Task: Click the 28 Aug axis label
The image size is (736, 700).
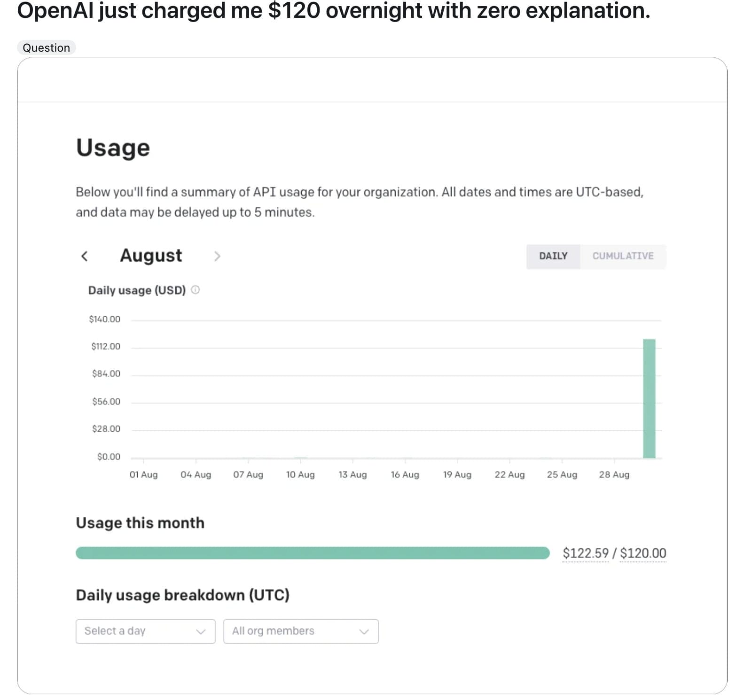Action: click(x=614, y=474)
